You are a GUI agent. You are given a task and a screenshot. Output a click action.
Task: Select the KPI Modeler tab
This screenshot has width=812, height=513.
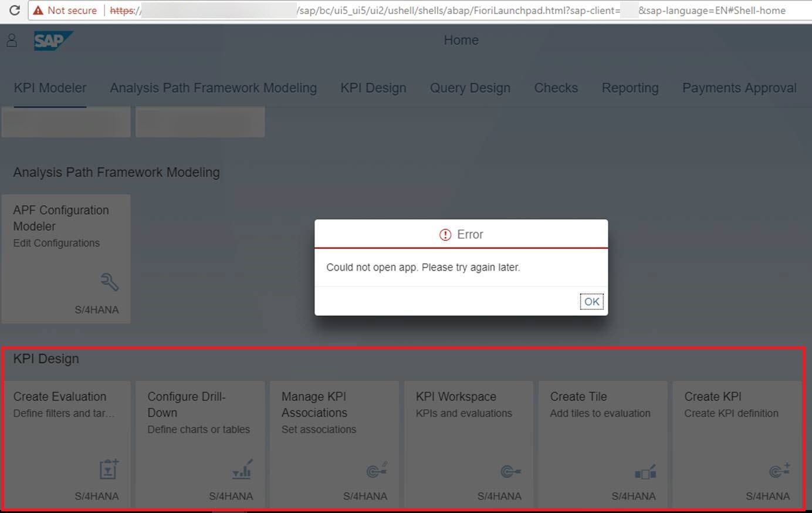(x=50, y=88)
